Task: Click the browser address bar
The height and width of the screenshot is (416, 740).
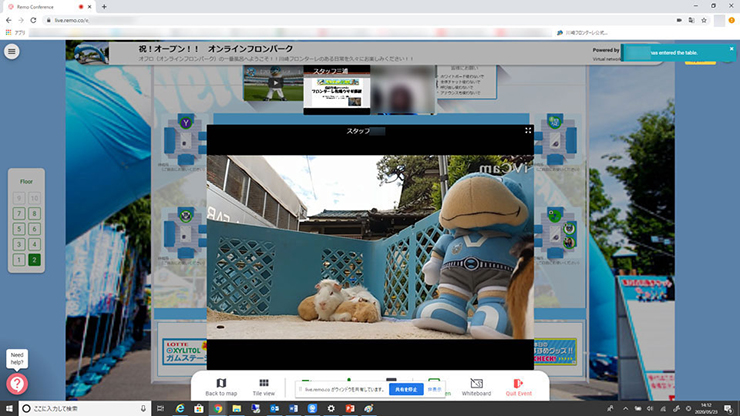Action: (x=359, y=20)
